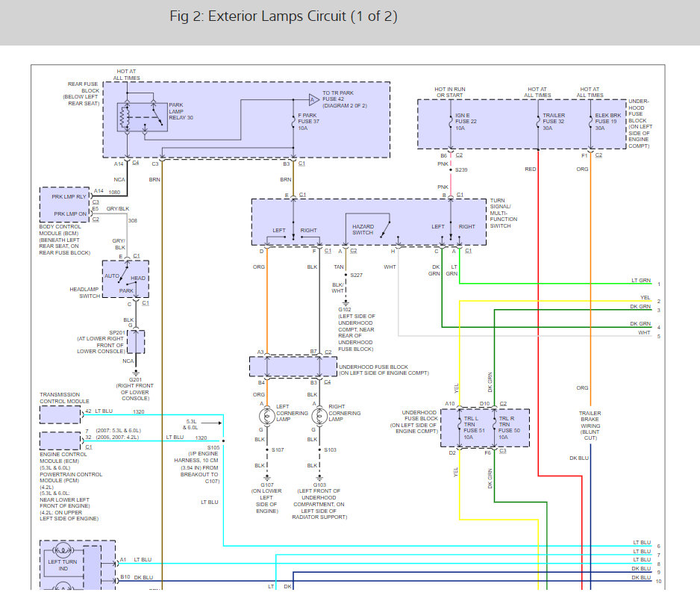Select the Park Lamp Relay 30 symbol
700x610 pixels.
(143, 117)
